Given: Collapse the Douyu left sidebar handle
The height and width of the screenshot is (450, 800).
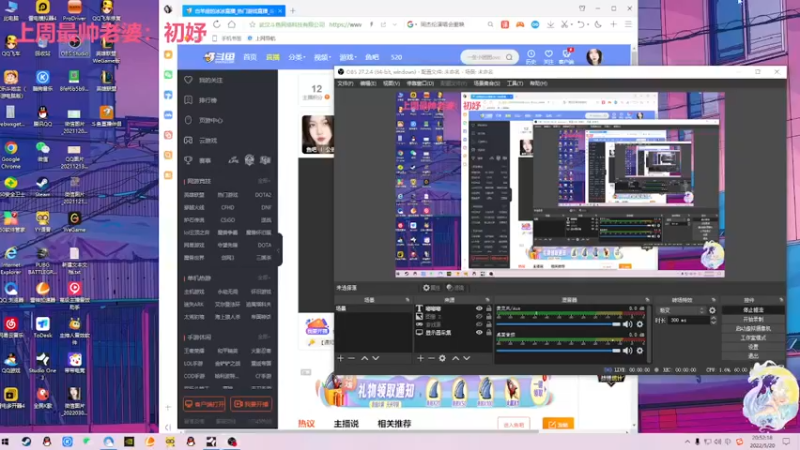Looking at the screenshot, I should click(x=280, y=250).
